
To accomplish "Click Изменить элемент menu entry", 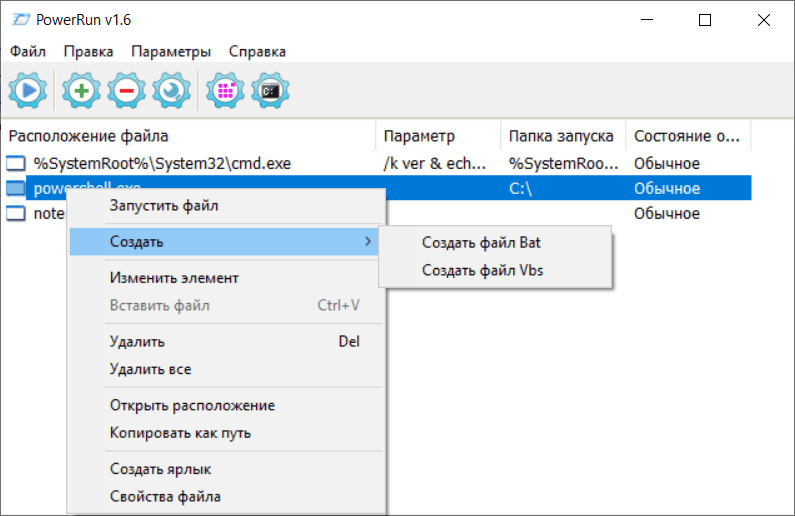I will pos(174,278).
